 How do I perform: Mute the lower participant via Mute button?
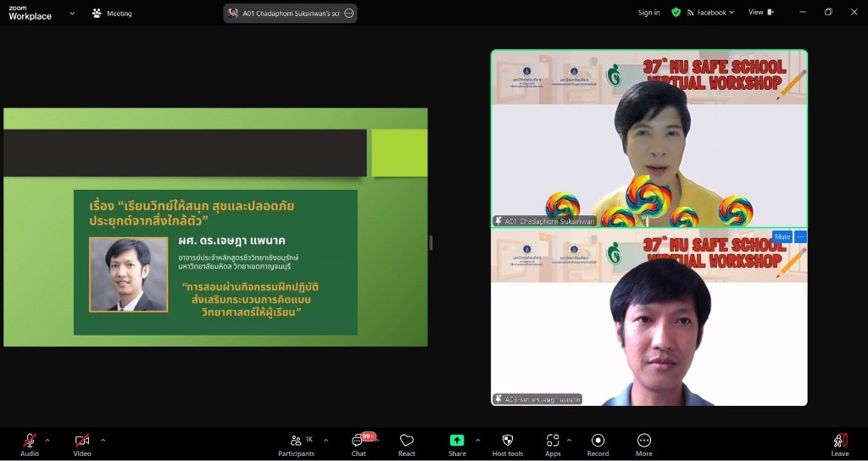[x=782, y=237]
